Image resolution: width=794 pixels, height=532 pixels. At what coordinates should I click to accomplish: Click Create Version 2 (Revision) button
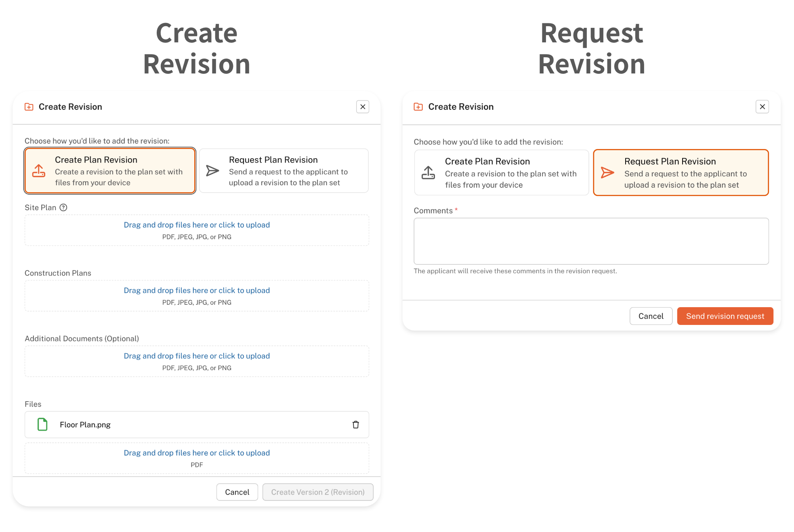pyautogui.click(x=317, y=492)
